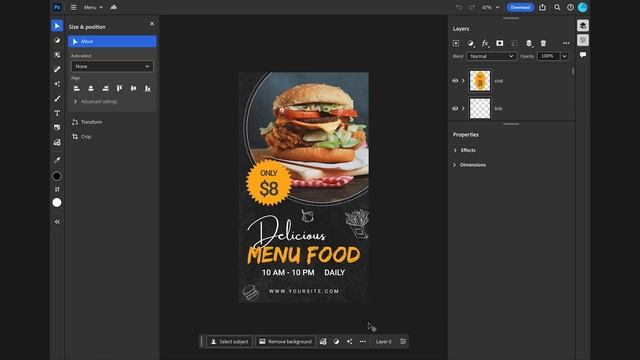Open the zoom level dropdown
The height and width of the screenshot is (360, 640).
point(491,7)
